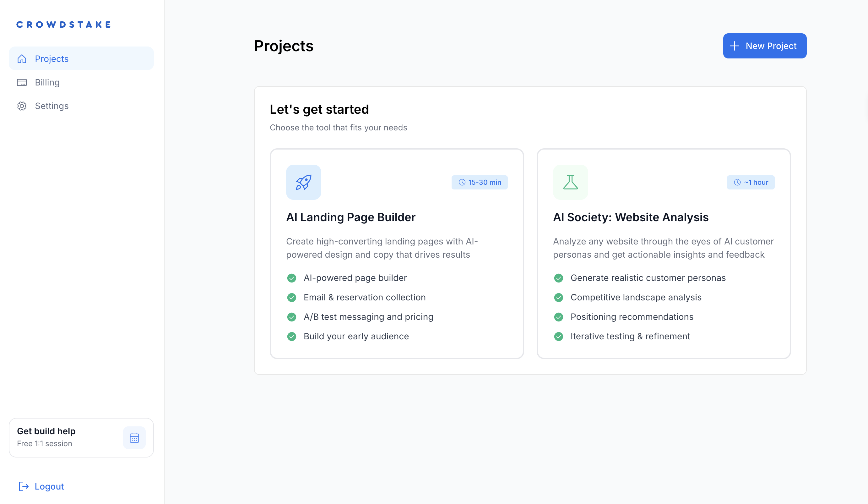
Task: Click the CROWDSTAKE logo
Action: 63,24
